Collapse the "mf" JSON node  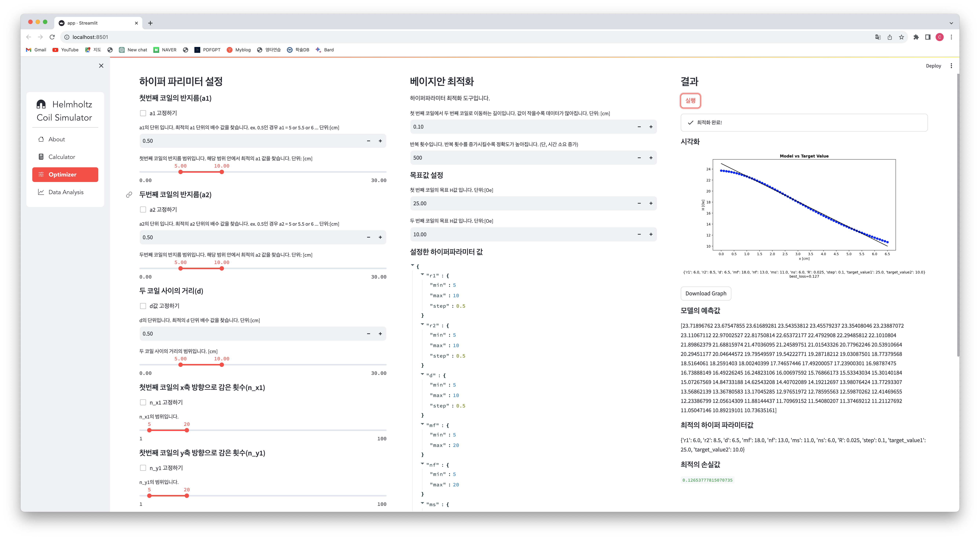[422, 424]
